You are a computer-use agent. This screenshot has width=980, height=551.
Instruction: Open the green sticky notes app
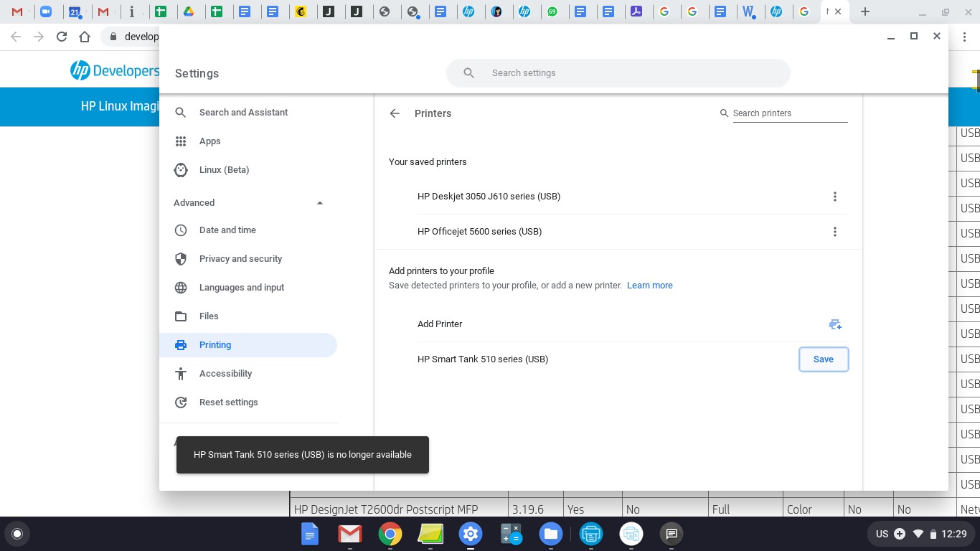(x=430, y=534)
